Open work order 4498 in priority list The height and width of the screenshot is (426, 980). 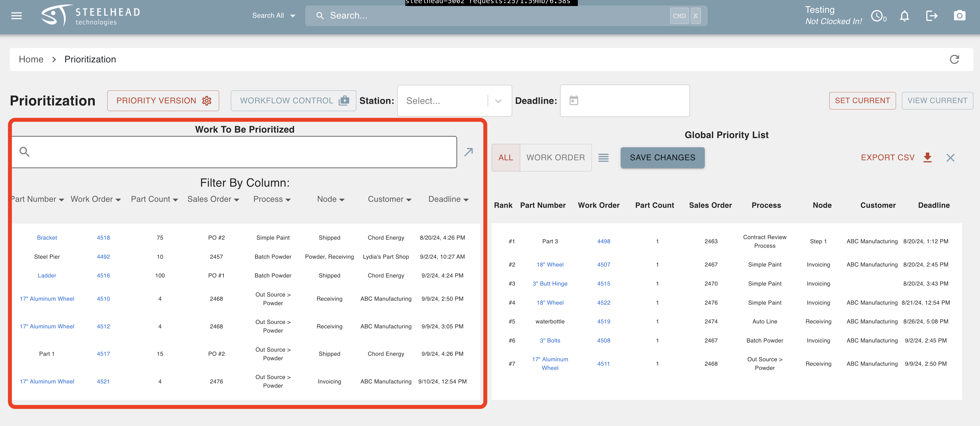coord(603,241)
